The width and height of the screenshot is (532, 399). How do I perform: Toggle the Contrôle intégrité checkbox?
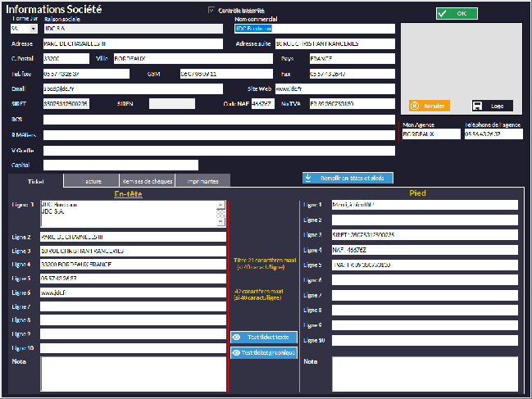click(211, 10)
